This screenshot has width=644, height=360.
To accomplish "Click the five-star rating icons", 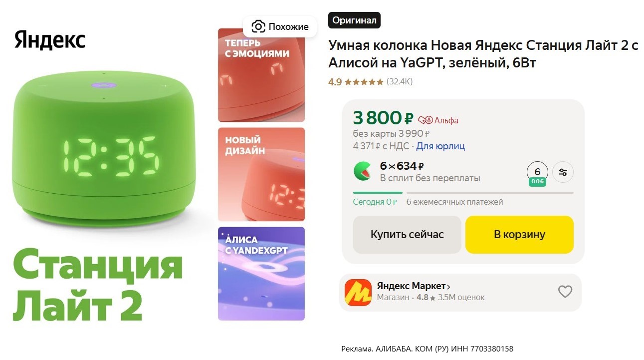I will (364, 82).
